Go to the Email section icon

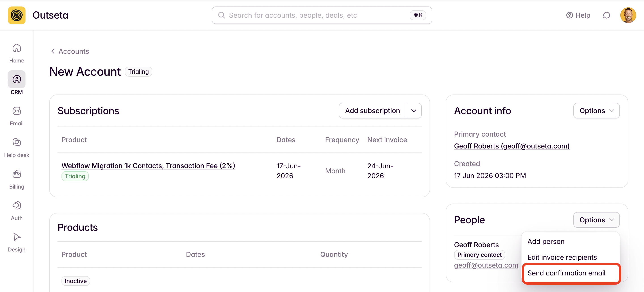tap(17, 111)
